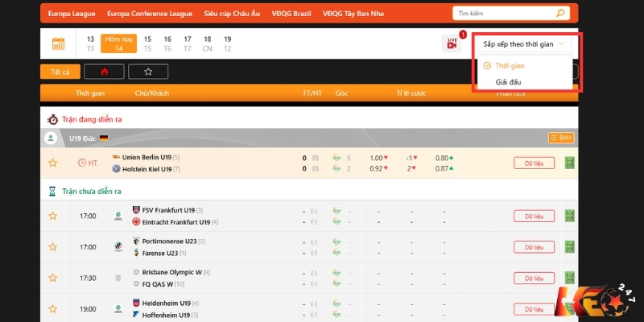Open VĐQG Brazil tab
This screenshot has height=322, width=644.
(291, 14)
